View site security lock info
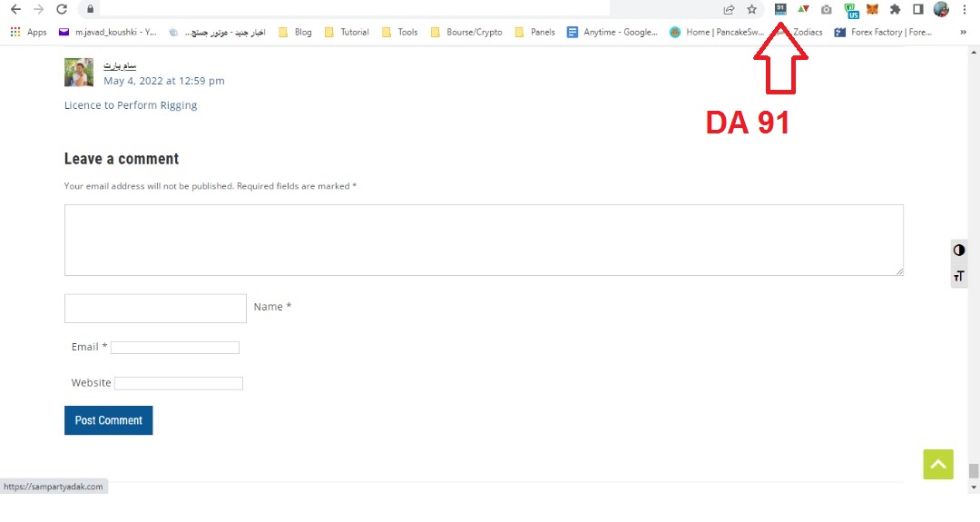The image size is (980, 522). [x=90, y=9]
